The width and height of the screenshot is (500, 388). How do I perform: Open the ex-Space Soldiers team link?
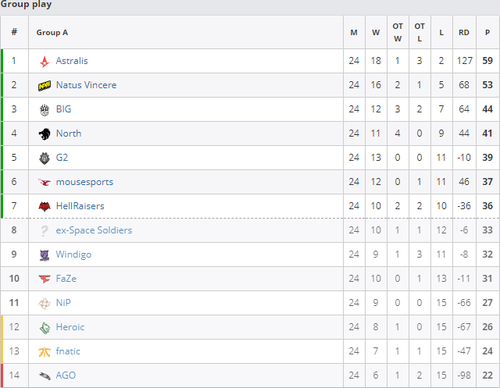click(94, 230)
